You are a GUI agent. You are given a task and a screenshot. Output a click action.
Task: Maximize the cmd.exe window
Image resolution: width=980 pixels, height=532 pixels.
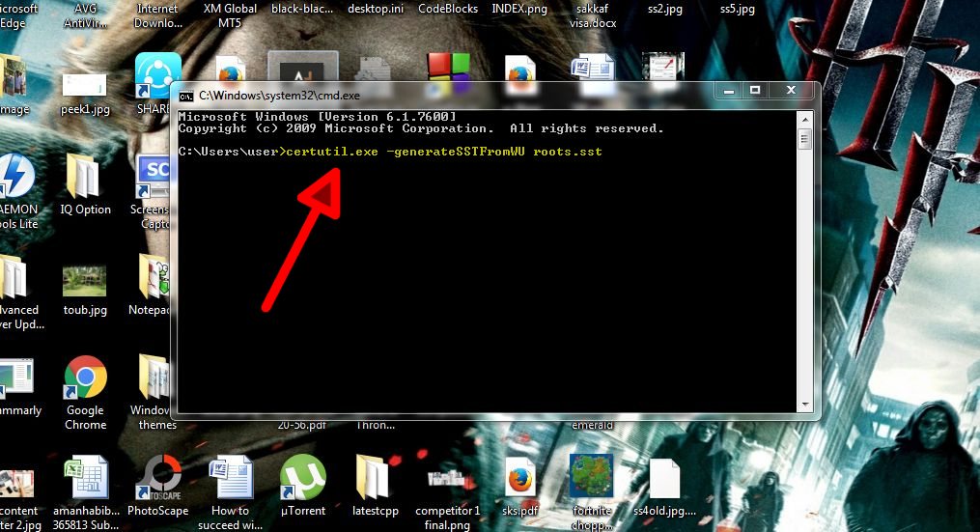(755, 91)
